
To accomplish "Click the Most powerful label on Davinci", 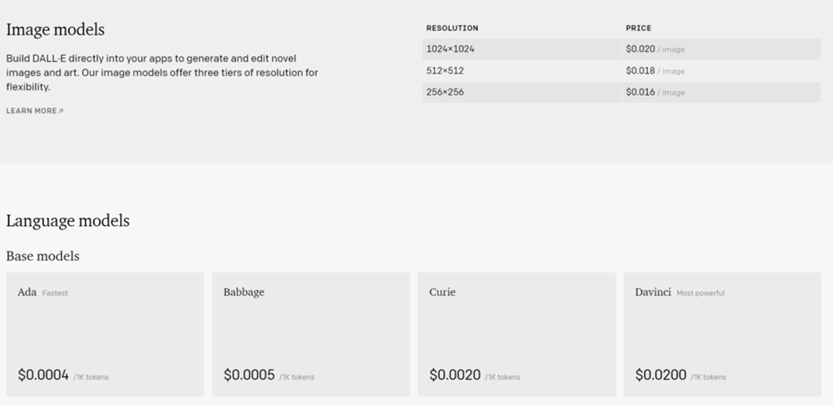I will pyautogui.click(x=700, y=293).
